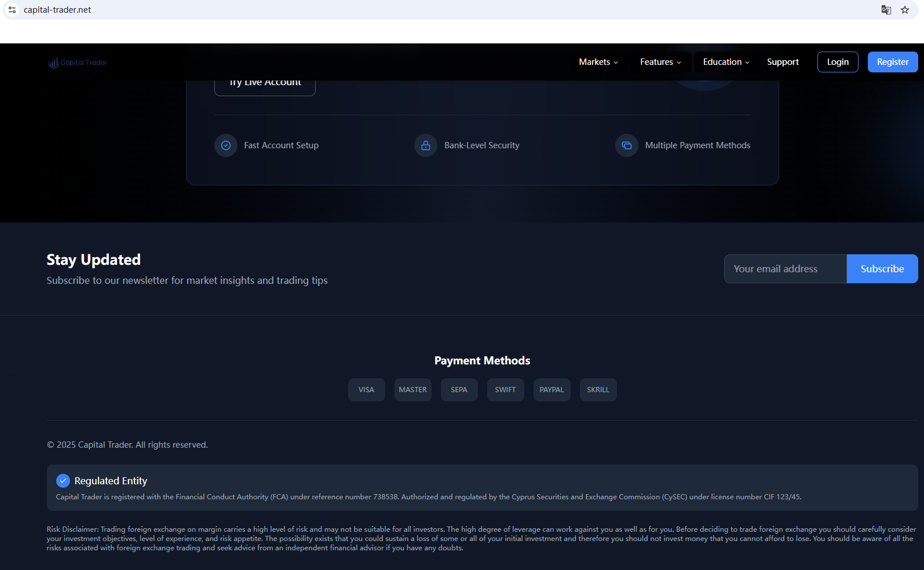The height and width of the screenshot is (570, 924).
Task: Open the browser translate page icon
Action: pos(886,10)
